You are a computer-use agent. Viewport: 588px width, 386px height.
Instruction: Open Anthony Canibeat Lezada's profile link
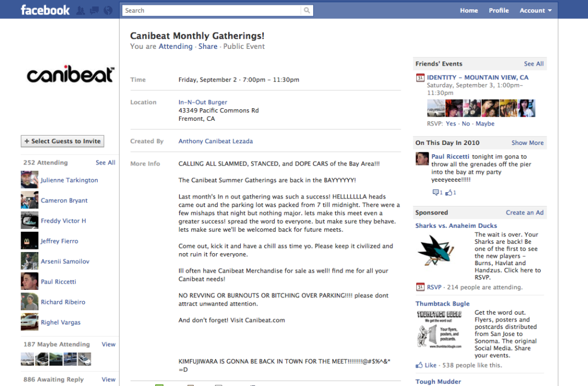tap(216, 141)
